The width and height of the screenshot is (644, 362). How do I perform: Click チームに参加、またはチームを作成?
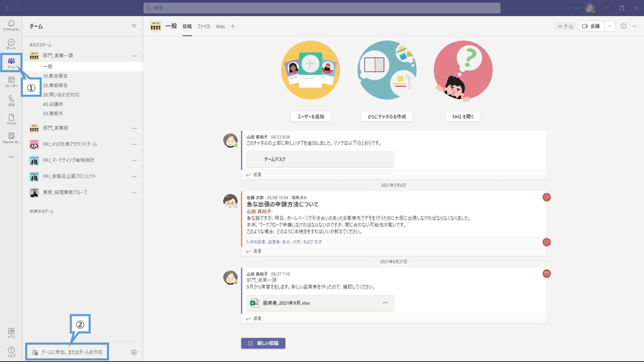pos(68,352)
